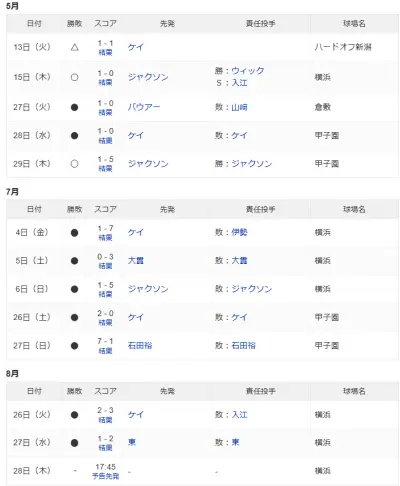Click starter バウアー on May 27
The image size is (400, 486).
(144, 107)
